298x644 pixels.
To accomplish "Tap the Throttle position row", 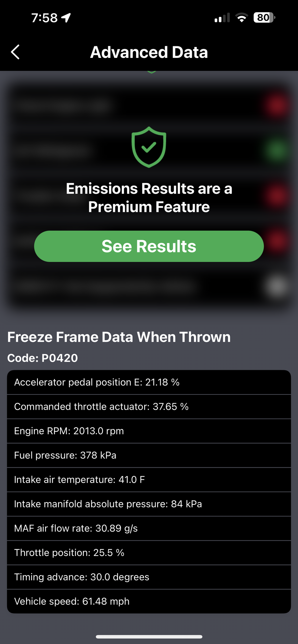I will click(149, 553).
